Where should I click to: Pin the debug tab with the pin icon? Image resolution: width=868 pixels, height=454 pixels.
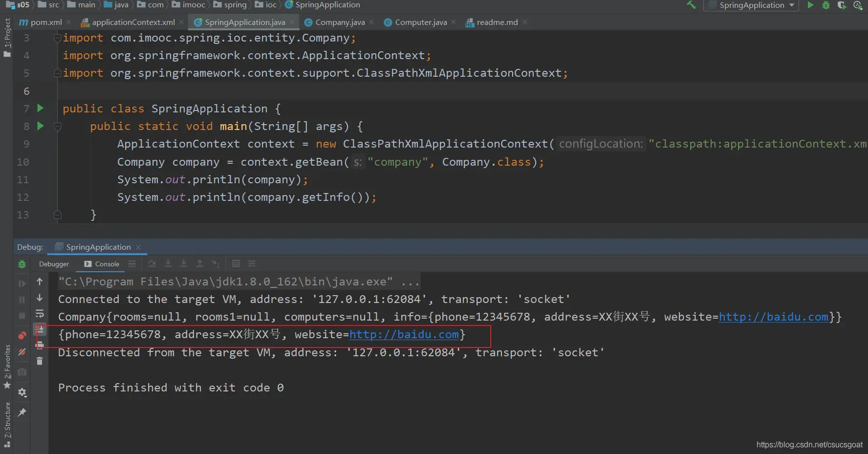point(22,412)
